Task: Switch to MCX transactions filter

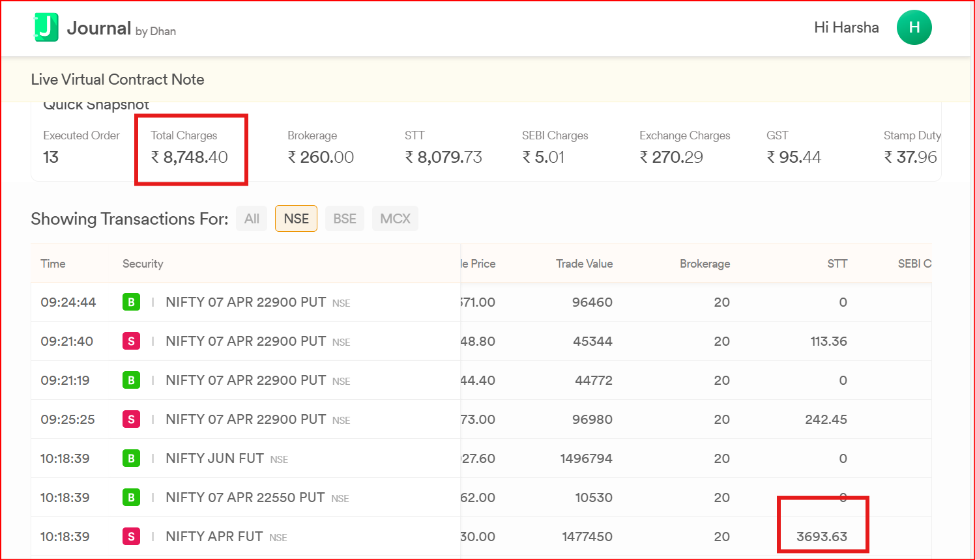Action: point(395,219)
